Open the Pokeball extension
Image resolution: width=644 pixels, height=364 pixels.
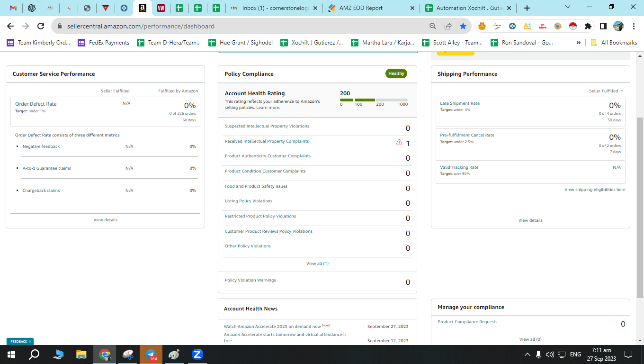tap(573, 26)
